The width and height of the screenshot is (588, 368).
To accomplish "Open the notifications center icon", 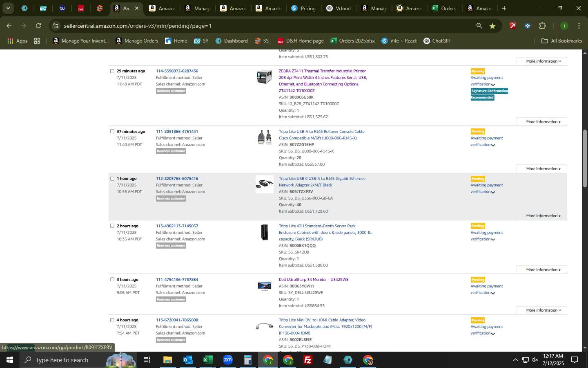I will (x=574, y=360).
